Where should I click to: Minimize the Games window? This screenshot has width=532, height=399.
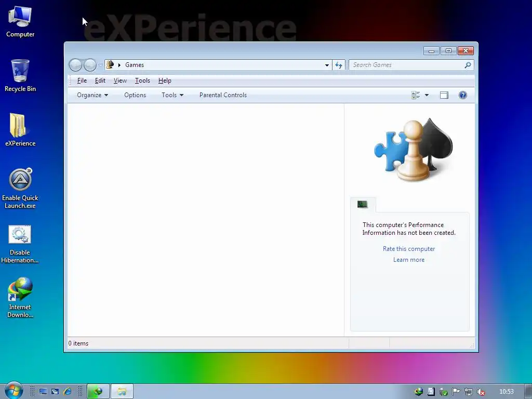[x=431, y=51]
